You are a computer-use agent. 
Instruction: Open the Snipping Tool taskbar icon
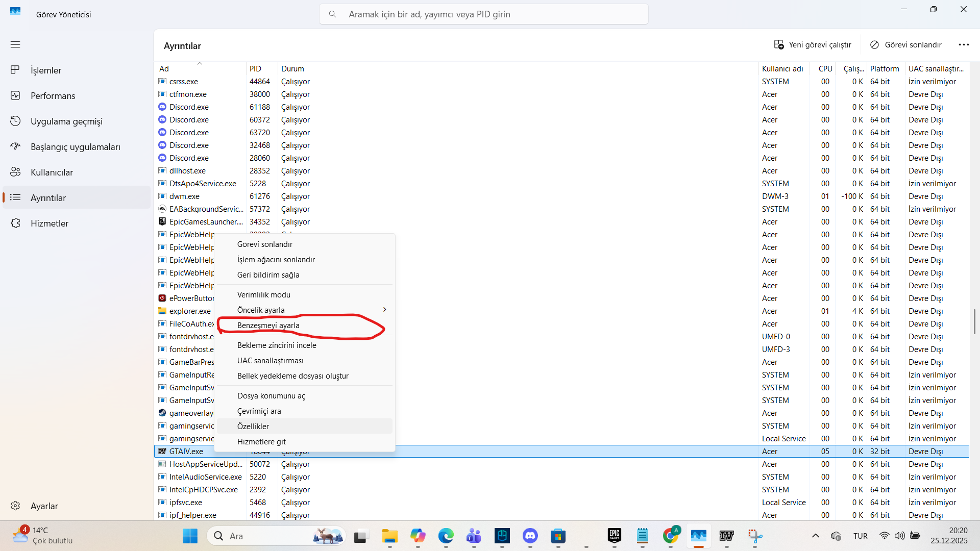(x=754, y=536)
